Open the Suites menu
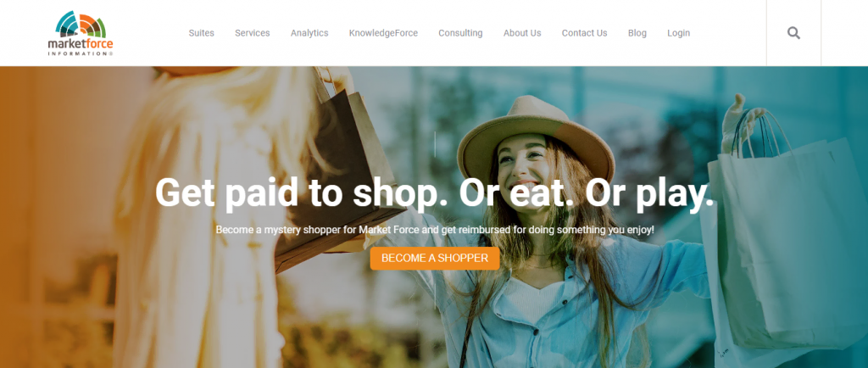This screenshot has width=868, height=368. pyautogui.click(x=202, y=33)
